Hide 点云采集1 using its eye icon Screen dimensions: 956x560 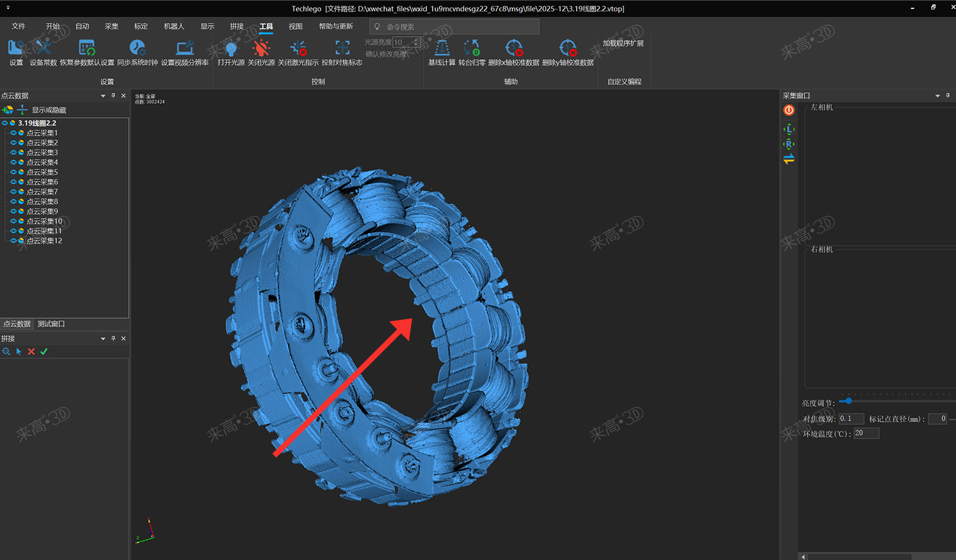13,133
